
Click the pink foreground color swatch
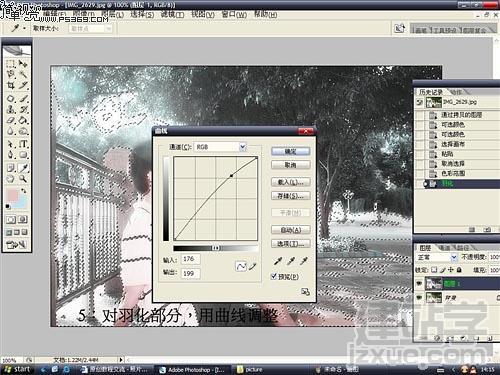click(13, 195)
